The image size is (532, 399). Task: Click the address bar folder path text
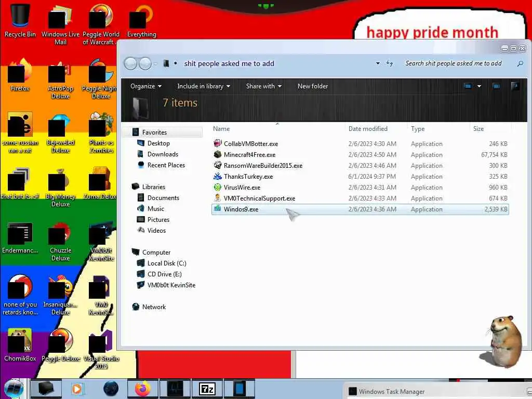click(229, 63)
